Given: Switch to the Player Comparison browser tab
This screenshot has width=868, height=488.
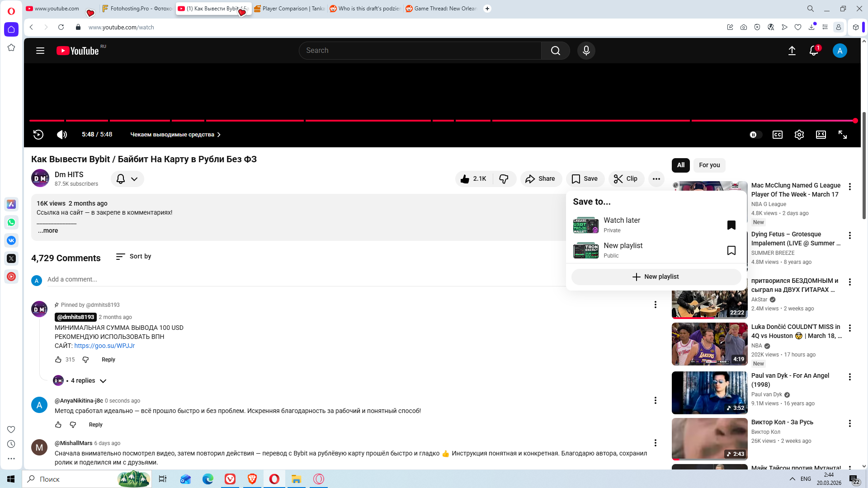Looking at the screenshot, I should 289,9.
